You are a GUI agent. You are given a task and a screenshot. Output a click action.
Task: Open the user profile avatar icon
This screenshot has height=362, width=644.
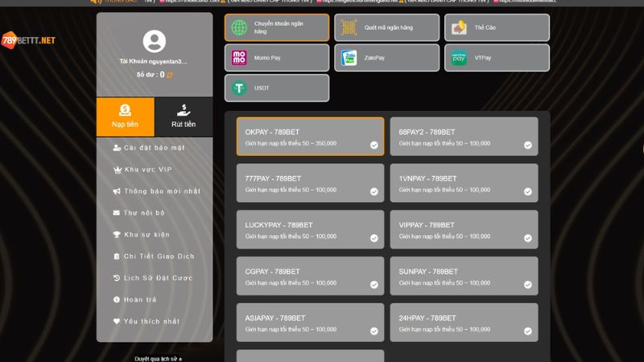point(155,41)
